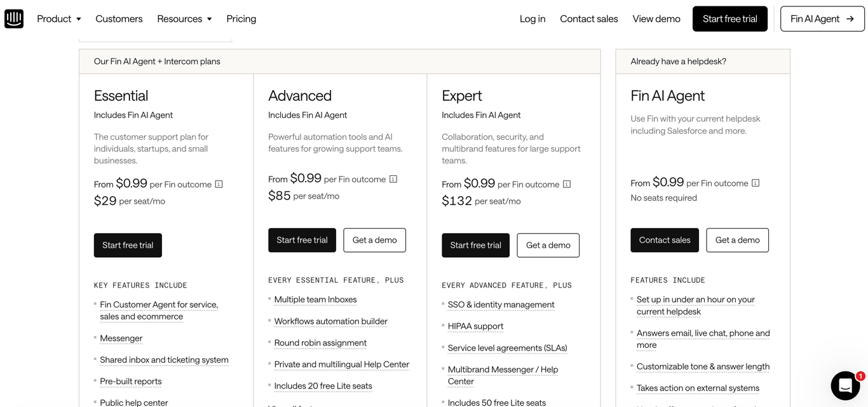Screen dimensions: 868x407
Task: Get a demo of Fin AI Agent
Action: [737, 240]
